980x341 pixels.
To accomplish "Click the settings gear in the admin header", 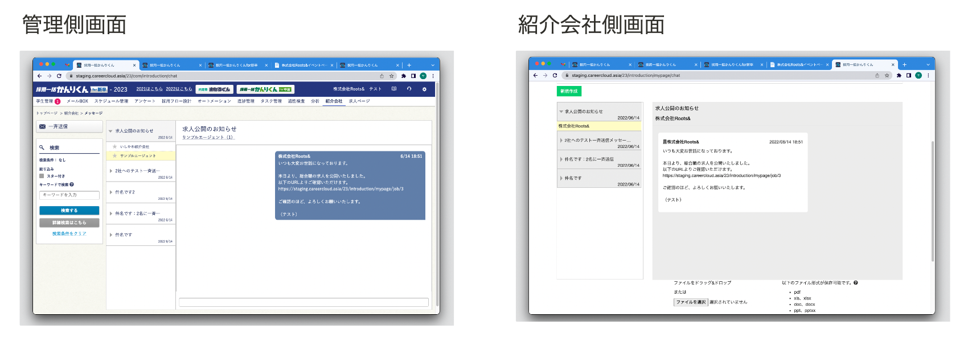I will pyautogui.click(x=424, y=89).
